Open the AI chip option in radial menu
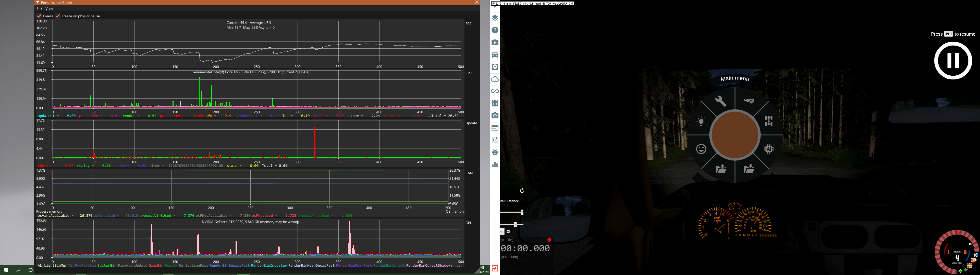Screen dimensions: 980x275 pyautogui.click(x=768, y=149)
